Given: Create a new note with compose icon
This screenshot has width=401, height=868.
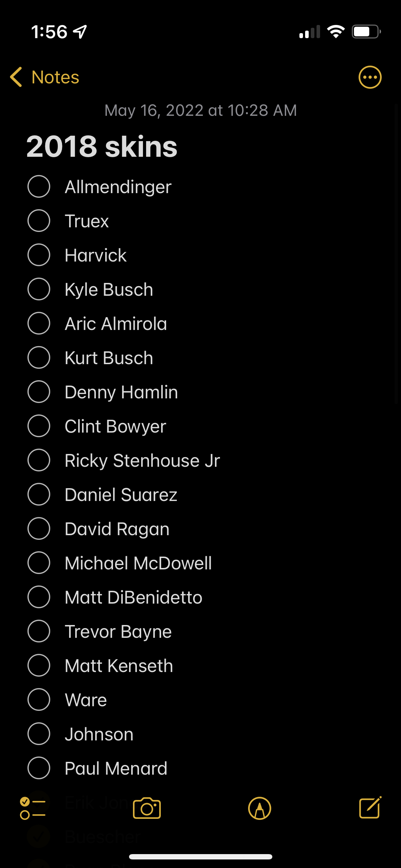Looking at the screenshot, I should point(370,807).
